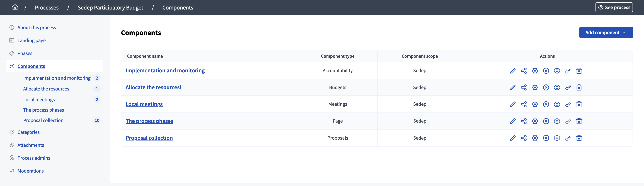Navigate to Processes breadcrumb

(x=47, y=8)
